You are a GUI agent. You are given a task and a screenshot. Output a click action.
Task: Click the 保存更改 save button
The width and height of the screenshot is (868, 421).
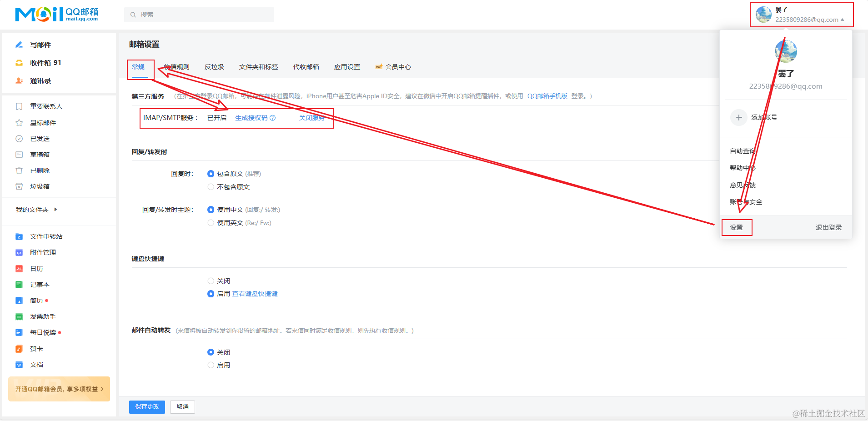click(x=146, y=407)
